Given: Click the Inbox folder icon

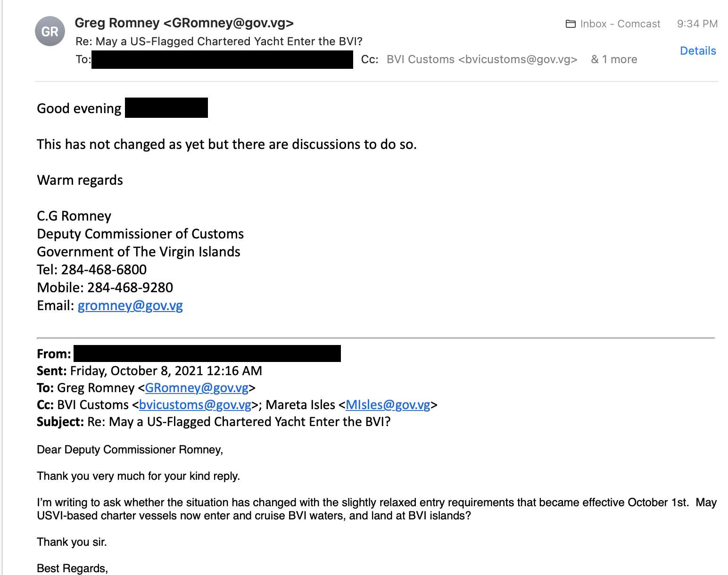Looking at the screenshot, I should pos(571,24).
